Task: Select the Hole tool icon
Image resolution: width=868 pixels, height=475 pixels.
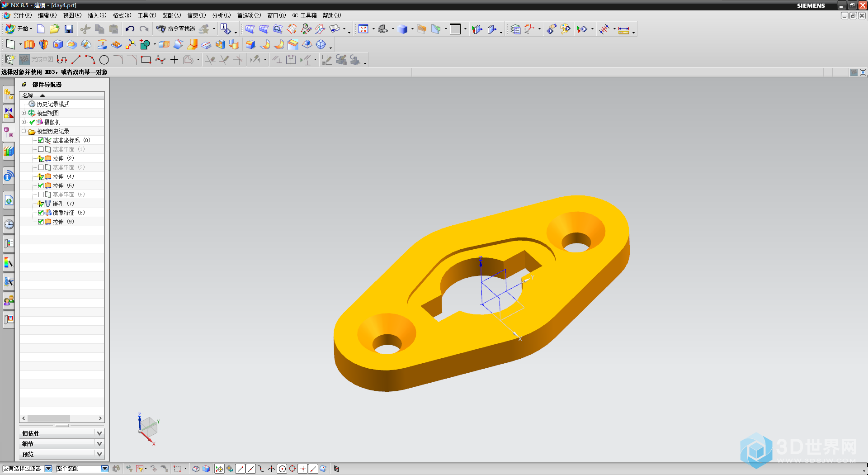Action: pos(58,44)
